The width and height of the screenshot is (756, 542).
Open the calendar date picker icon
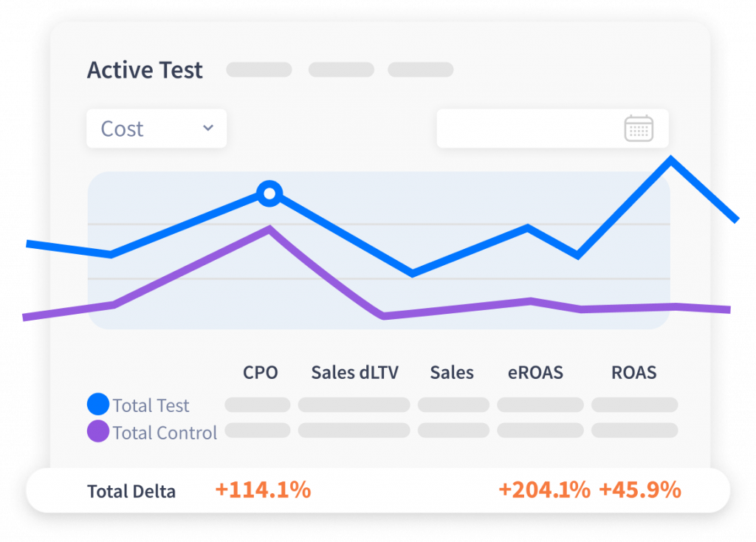(639, 128)
